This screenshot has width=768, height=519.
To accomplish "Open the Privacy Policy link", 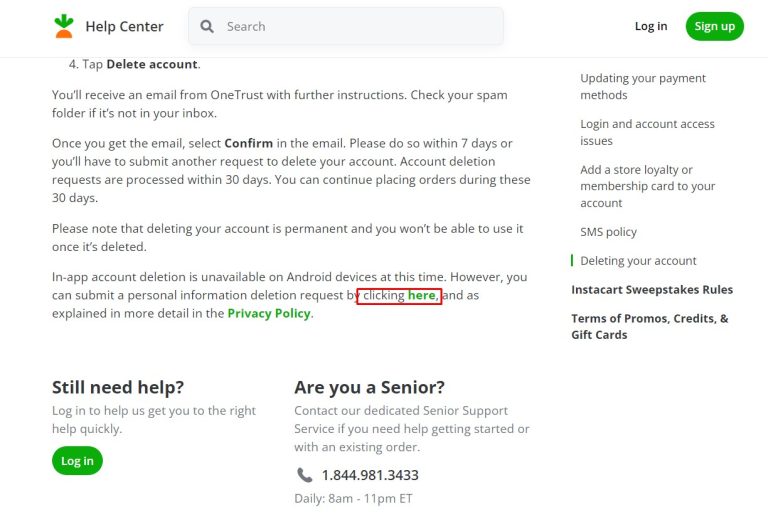I will (x=269, y=313).
